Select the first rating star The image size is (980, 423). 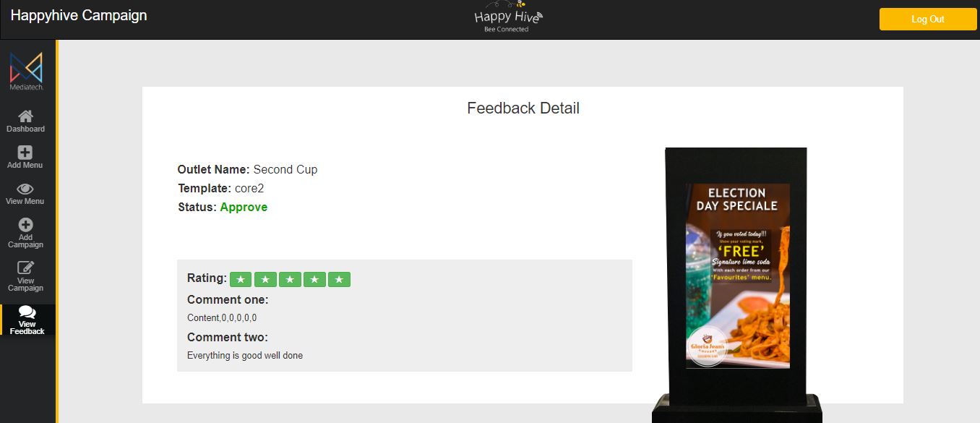[x=241, y=279]
